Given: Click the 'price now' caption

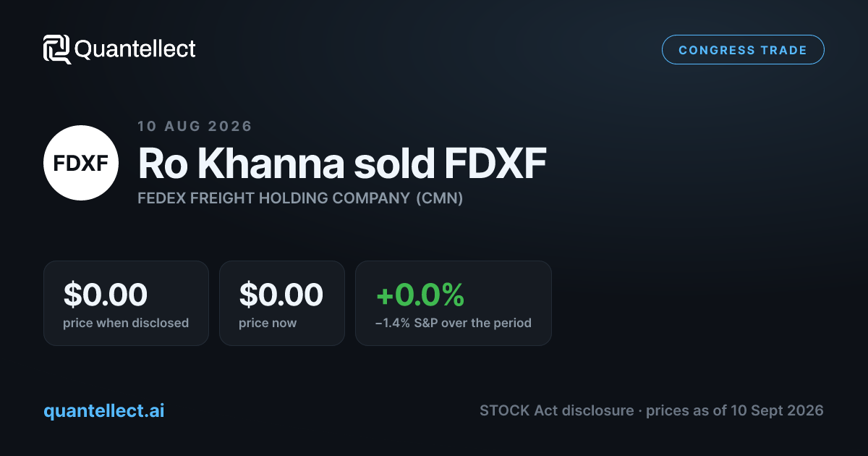Looking at the screenshot, I should click(268, 323).
